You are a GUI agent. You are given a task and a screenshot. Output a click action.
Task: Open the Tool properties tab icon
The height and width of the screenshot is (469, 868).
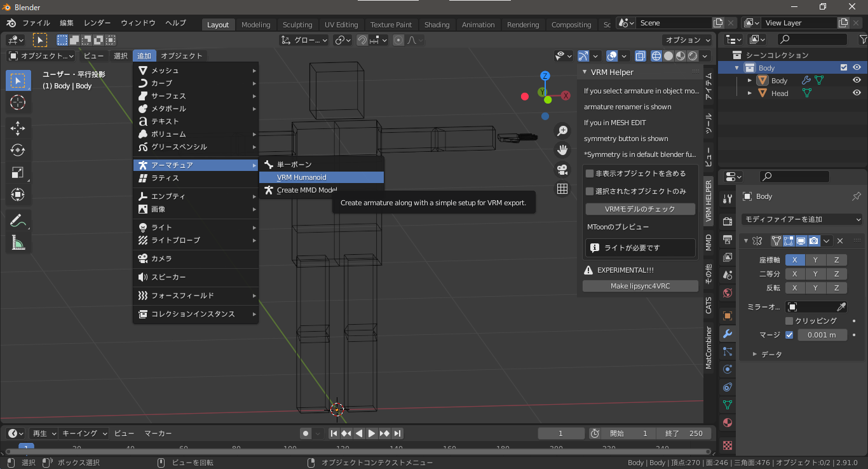click(728, 198)
